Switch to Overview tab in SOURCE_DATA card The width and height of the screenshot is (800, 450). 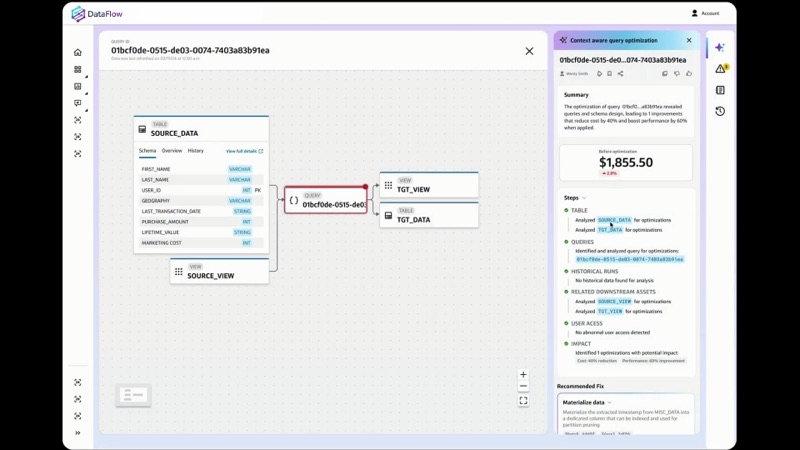point(171,151)
